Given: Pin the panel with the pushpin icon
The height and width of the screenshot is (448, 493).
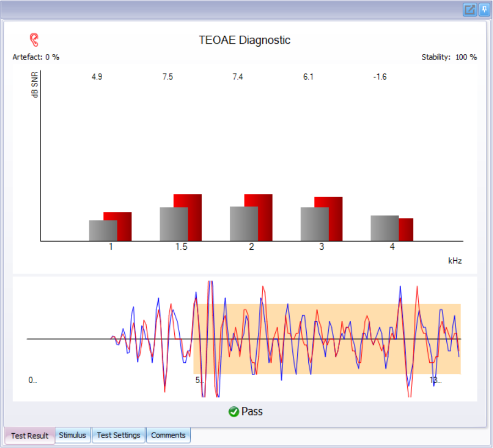Looking at the screenshot, I should coord(484,9).
